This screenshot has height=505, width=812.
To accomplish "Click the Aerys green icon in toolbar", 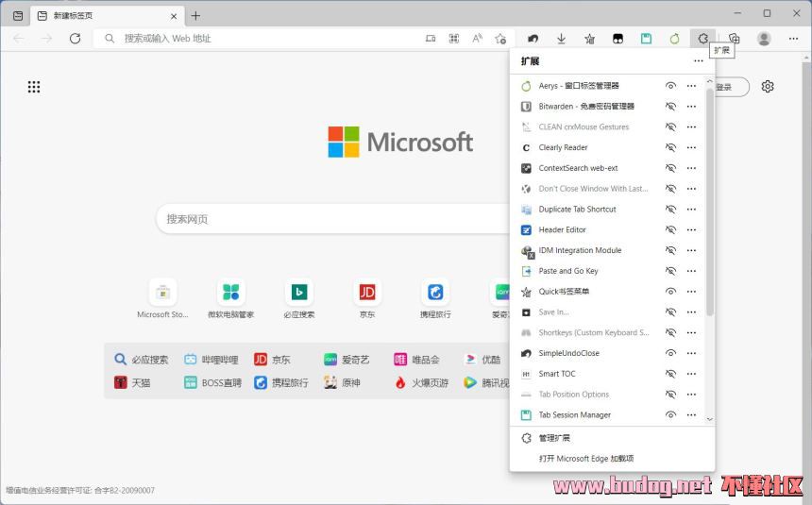I will pos(674,39).
